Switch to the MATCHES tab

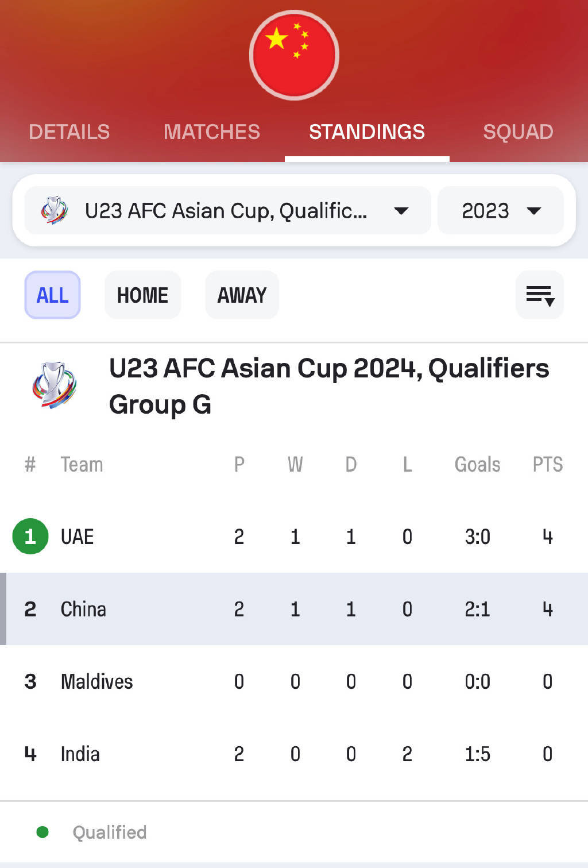212,132
